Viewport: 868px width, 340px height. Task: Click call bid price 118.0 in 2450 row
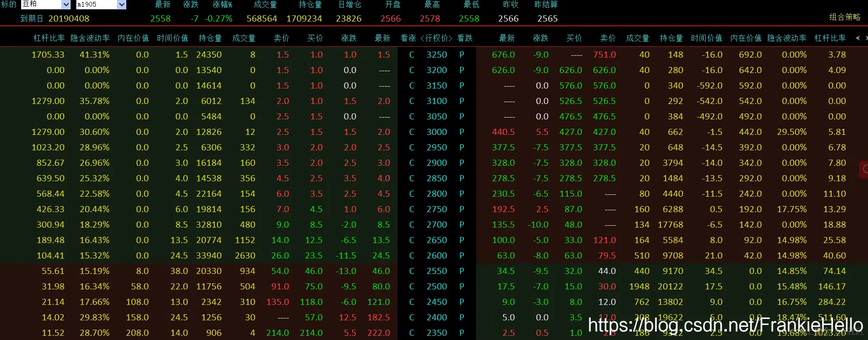tap(311, 302)
